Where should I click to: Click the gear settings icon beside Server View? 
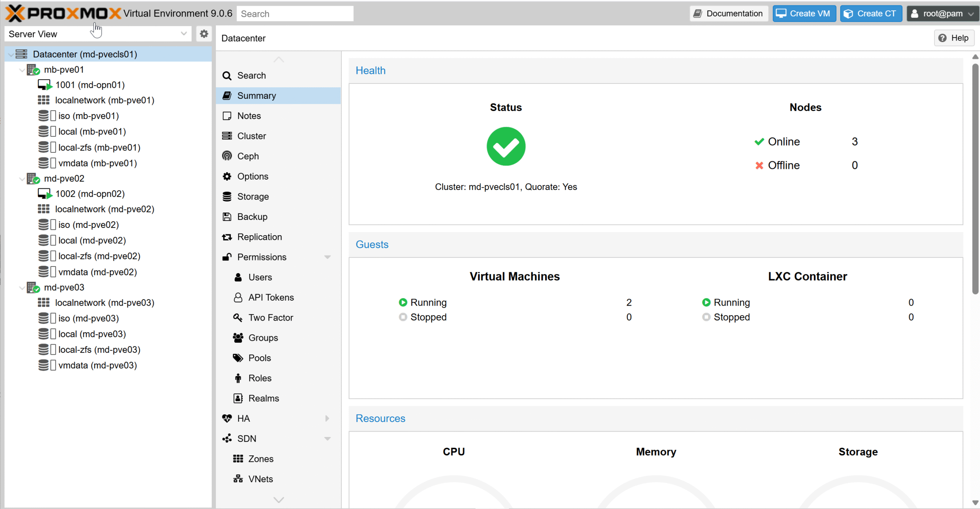click(204, 34)
